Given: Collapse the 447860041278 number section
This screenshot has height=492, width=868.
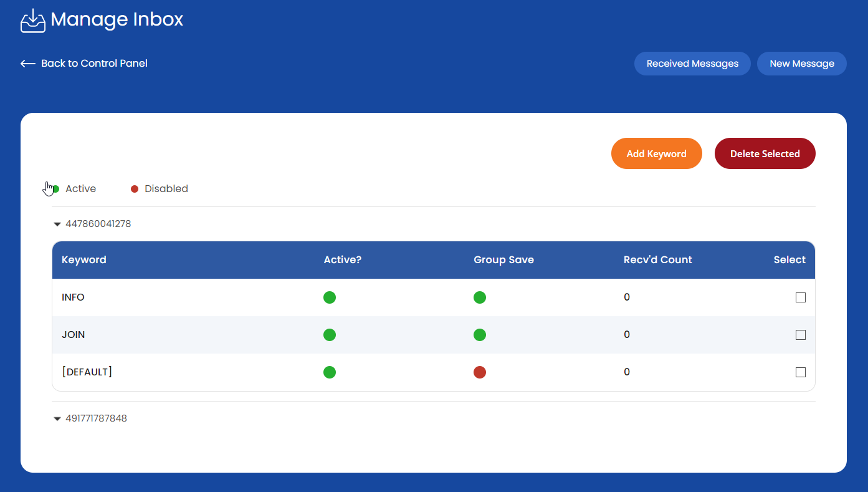Looking at the screenshot, I should [x=57, y=224].
